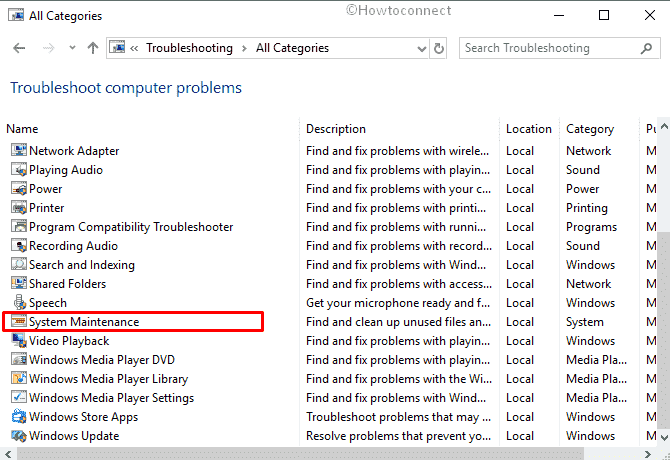Click the Troubleshoot computer problems heading
670x460 pixels.
126,88
